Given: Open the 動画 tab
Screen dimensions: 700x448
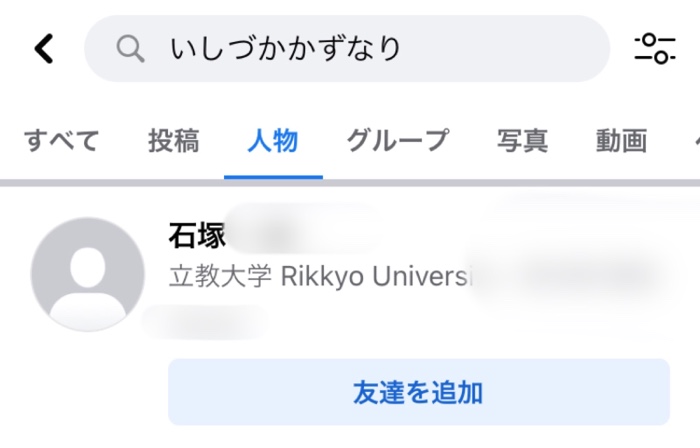Looking at the screenshot, I should [x=621, y=141].
